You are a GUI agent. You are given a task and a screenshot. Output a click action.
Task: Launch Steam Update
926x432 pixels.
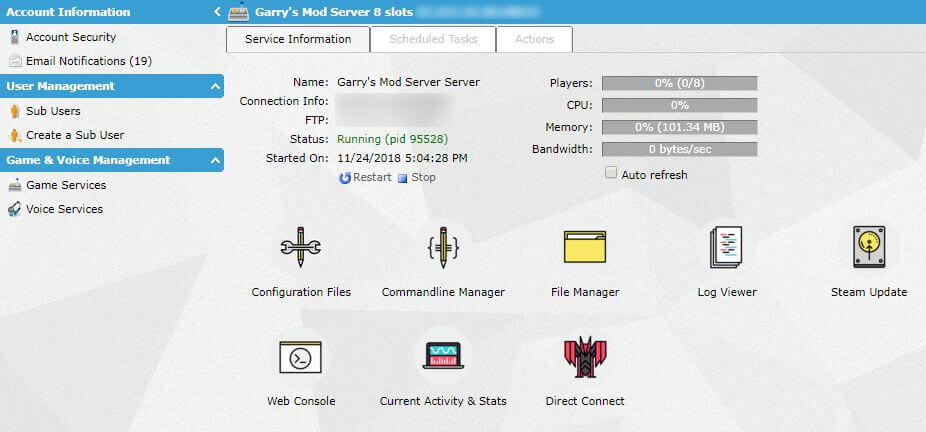(869, 247)
